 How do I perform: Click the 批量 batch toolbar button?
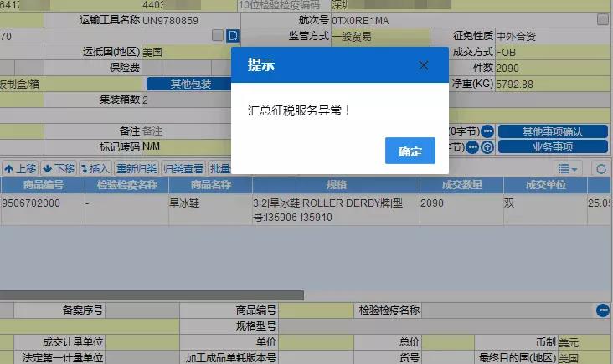219,169
